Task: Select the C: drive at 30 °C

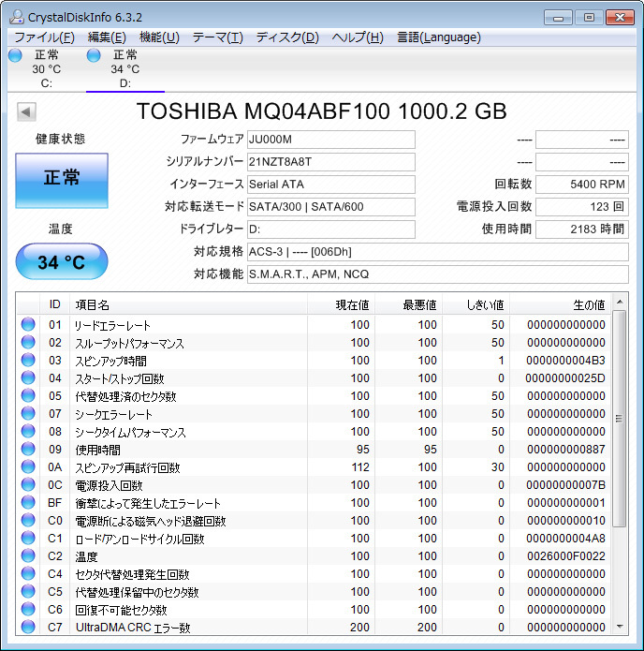Action: coord(46,69)
